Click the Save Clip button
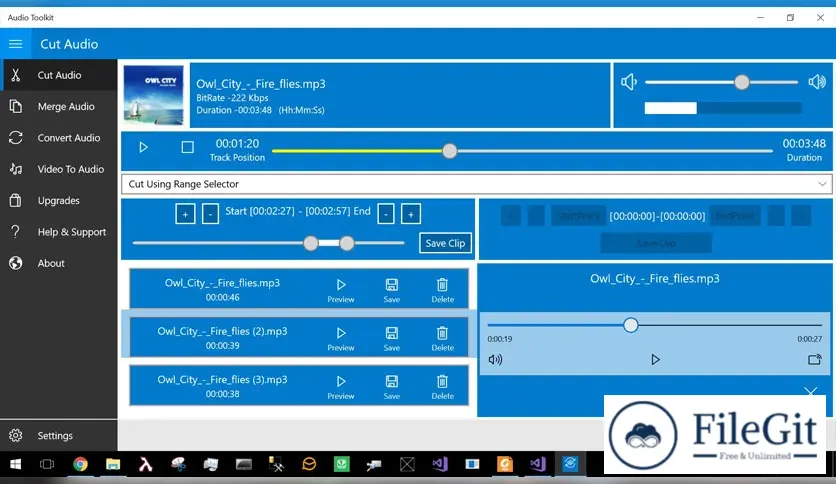The height and width of the screenshot is (484, 836). click(x=445, y=243)
